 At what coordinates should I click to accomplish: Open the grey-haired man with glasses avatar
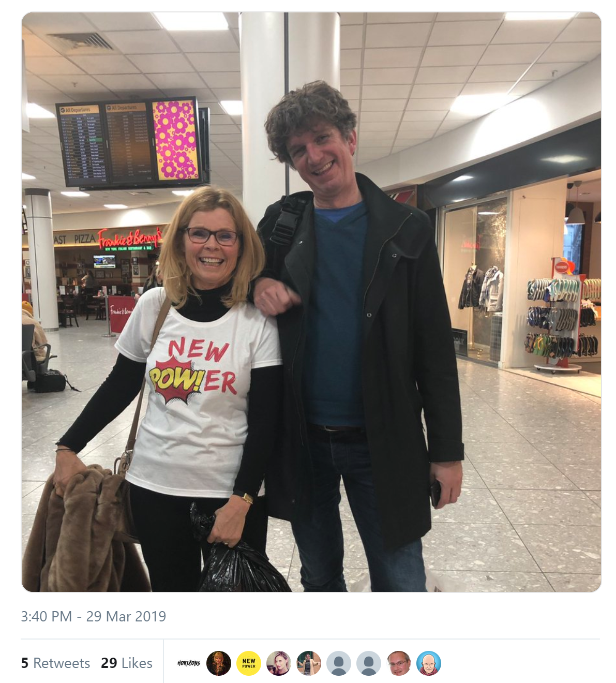tap(399, 663)
